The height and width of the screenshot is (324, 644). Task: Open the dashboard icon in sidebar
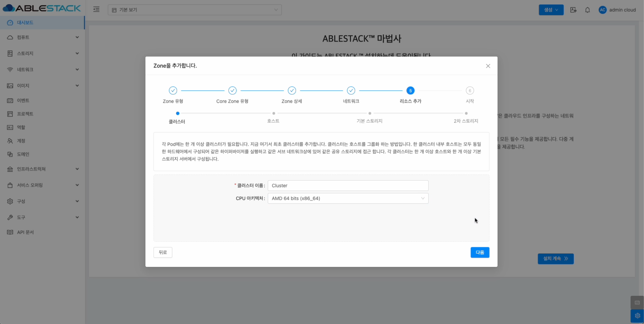[x=10, y=23]
